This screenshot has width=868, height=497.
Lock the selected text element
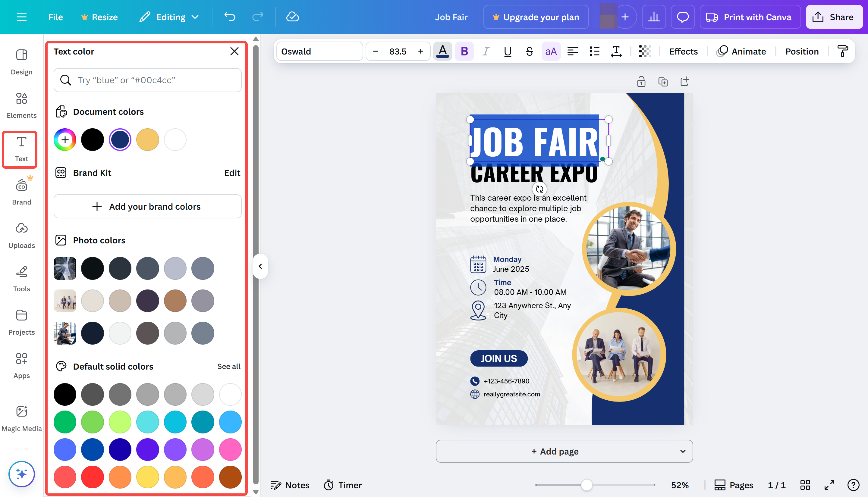(x=641, y=81)
